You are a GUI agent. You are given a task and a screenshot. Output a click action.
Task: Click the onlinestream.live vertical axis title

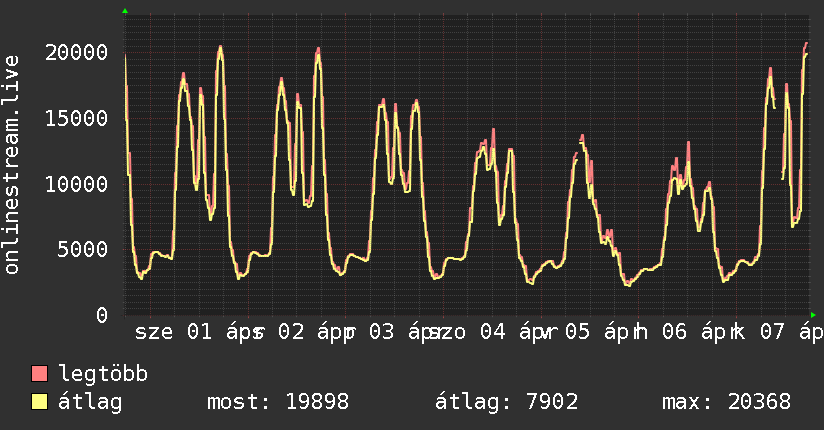pyautogui.click(x=12, y=165)
